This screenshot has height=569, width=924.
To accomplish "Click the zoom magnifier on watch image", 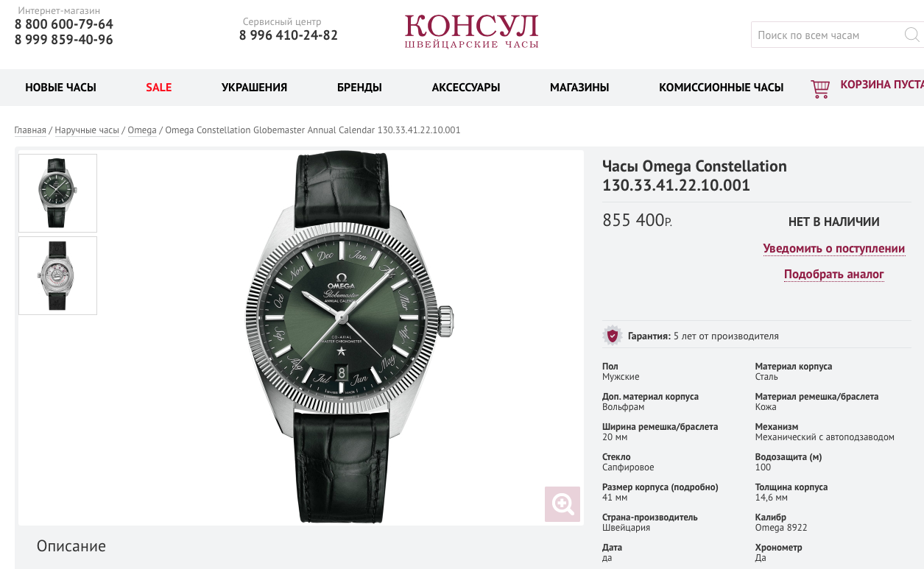I will pos(562,504).
